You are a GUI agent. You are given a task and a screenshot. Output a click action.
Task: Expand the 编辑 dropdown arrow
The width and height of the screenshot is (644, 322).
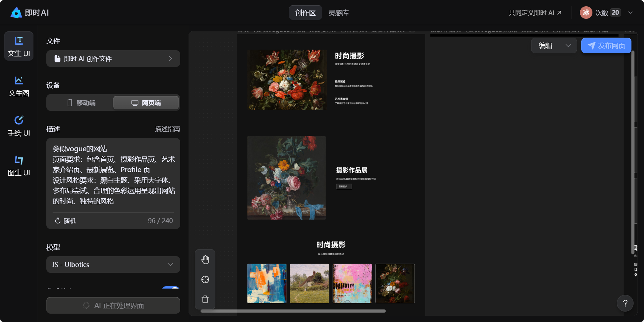pyautogui.click(x=568, y=46)
